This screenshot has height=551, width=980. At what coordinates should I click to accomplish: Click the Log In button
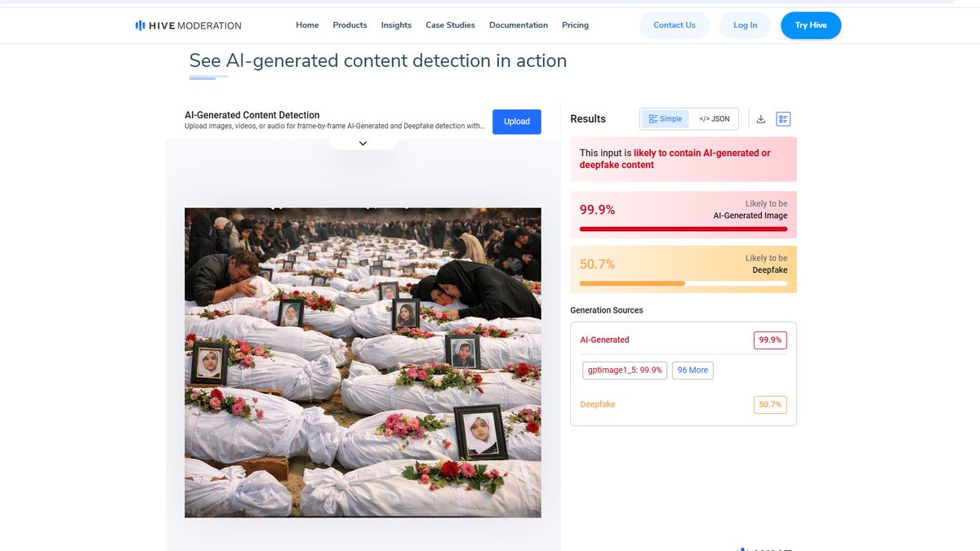coord(745,25)
